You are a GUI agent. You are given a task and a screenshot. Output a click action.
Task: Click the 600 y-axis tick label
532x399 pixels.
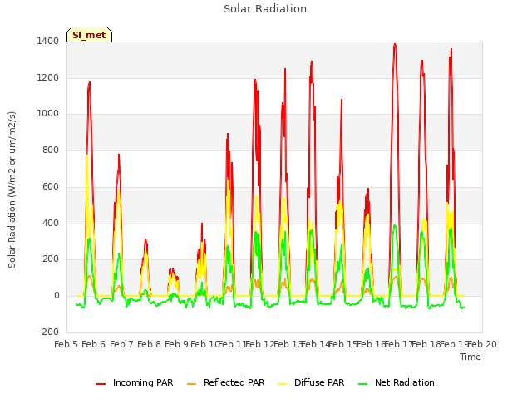pos(51,186)
